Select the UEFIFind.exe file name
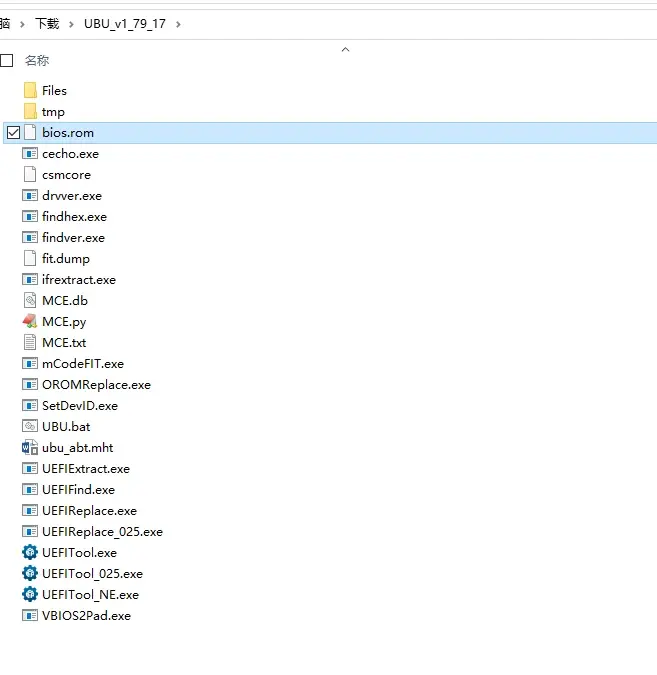This screenshot has height=675, width=657. point(79,489)
